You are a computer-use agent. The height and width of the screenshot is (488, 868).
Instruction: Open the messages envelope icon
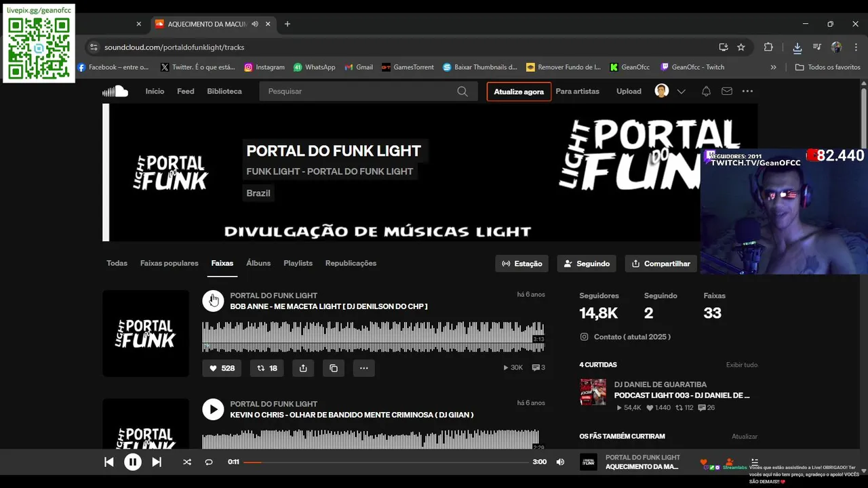[x=727, y=91]
